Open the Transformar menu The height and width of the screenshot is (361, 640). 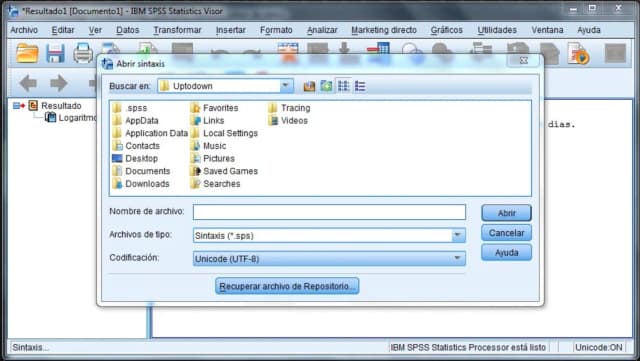pyautogui.click(x=177, y=30)
